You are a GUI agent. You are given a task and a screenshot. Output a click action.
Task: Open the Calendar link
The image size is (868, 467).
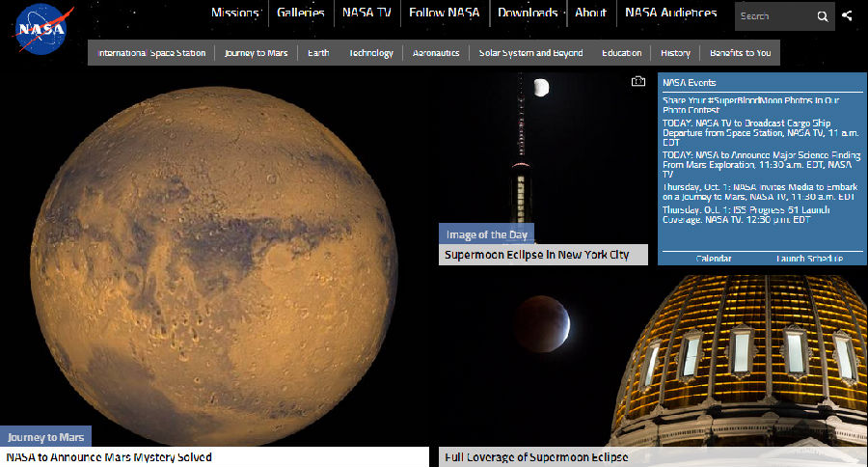tap(714, 259)
